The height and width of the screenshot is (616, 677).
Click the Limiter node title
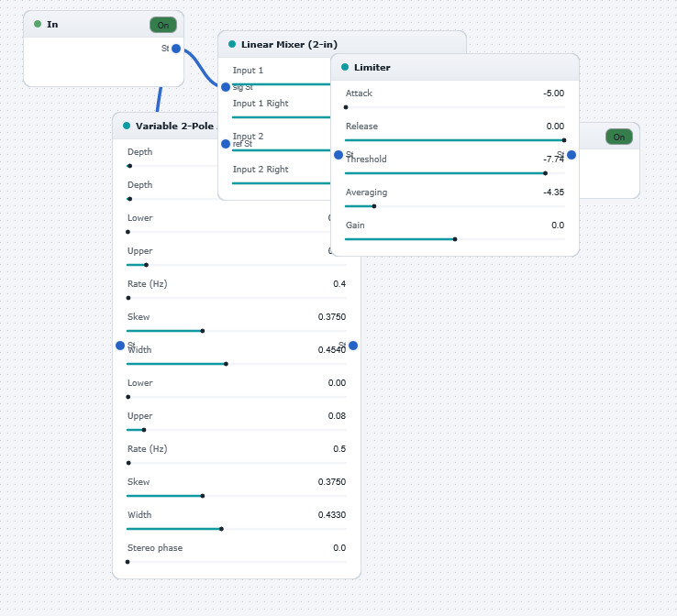point(372,67)
